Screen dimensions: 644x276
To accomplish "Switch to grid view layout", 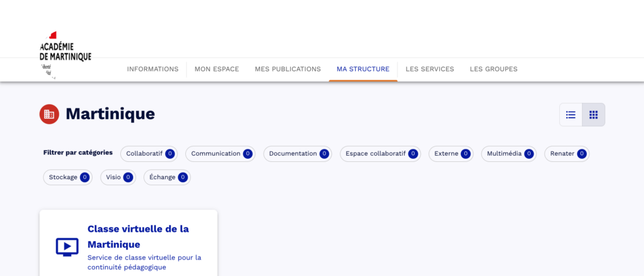I will pos(593,115).
